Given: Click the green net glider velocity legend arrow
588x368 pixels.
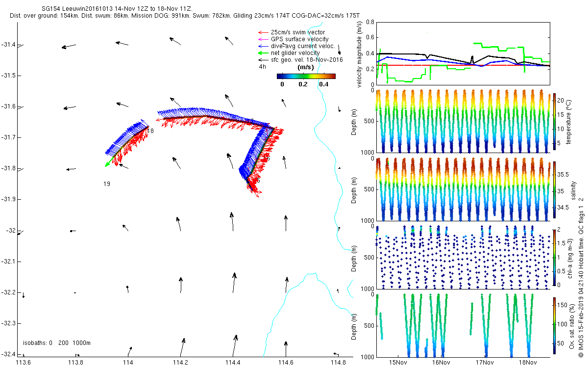Looking at the screenshot, I should tap(262, 53).
